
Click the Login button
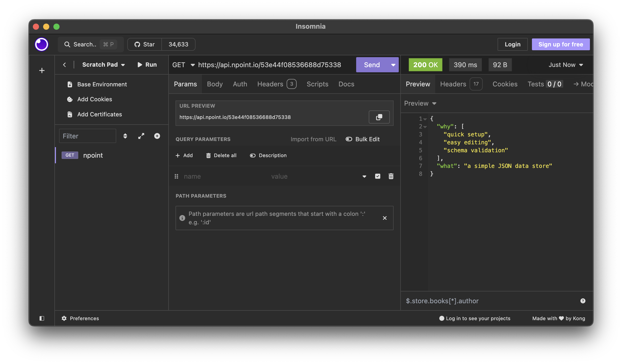(x=512, y=44)
